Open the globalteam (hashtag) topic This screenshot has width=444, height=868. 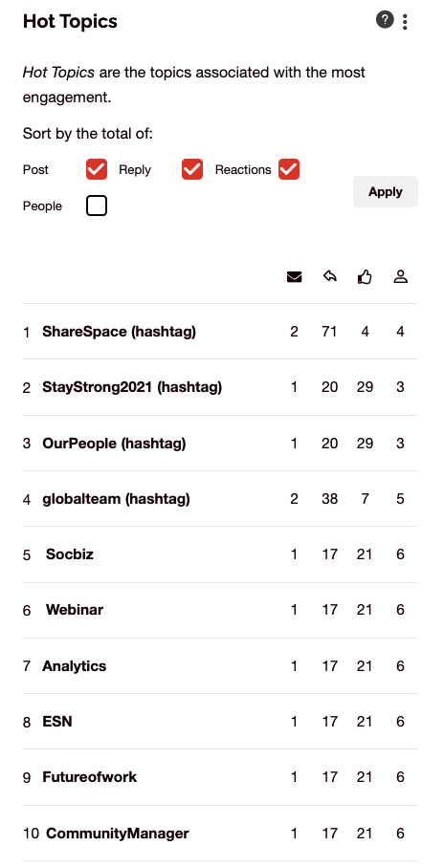pyautogui.click(x=116, y=499)
